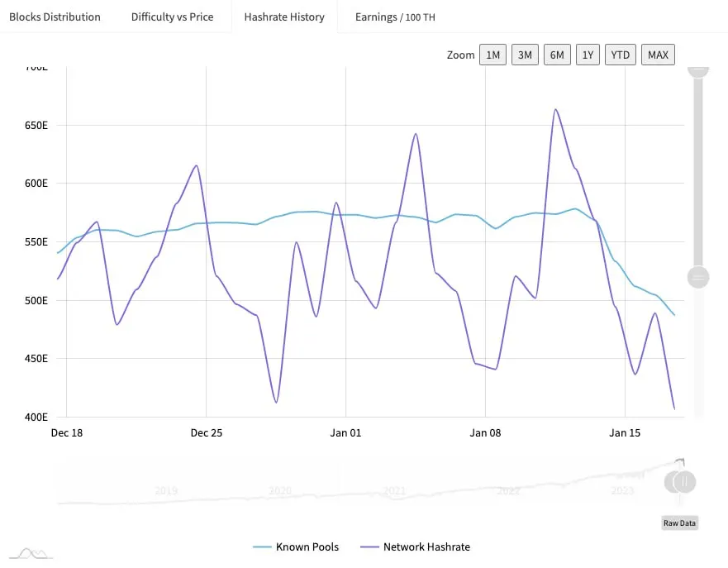Click the Jan 01 axis label
The image size is (728, 568).
[345, 433]
